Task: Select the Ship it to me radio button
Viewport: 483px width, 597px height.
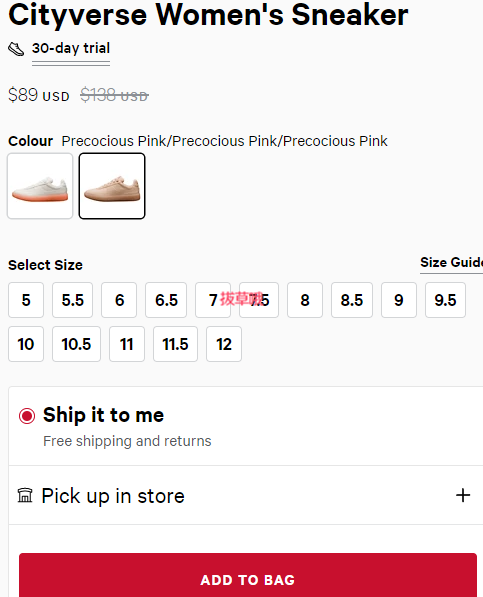Action: coord(27,416)
